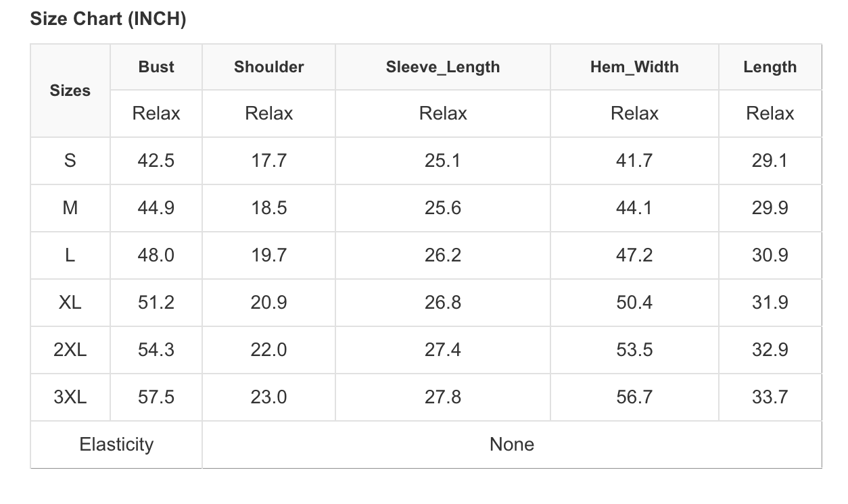Select bust value 42.5 for size S

point(156,161)
